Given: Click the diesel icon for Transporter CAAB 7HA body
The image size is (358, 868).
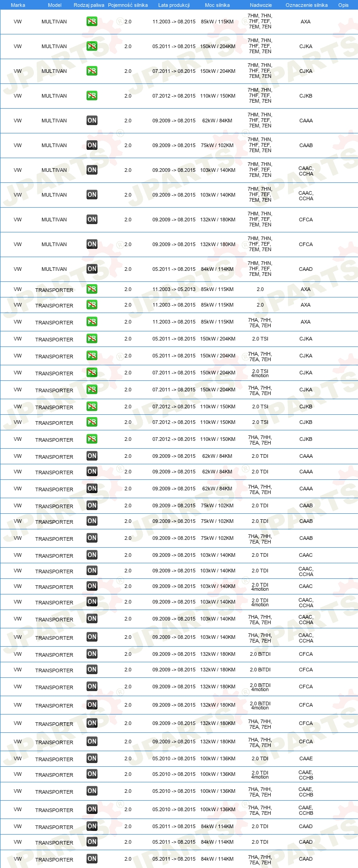Looking at the screenshot, I should click(92, 538).
